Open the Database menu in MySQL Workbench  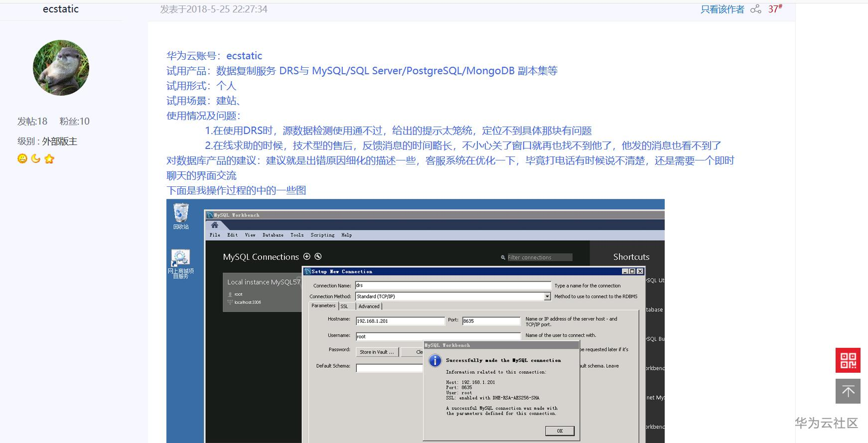coord(273,235)
